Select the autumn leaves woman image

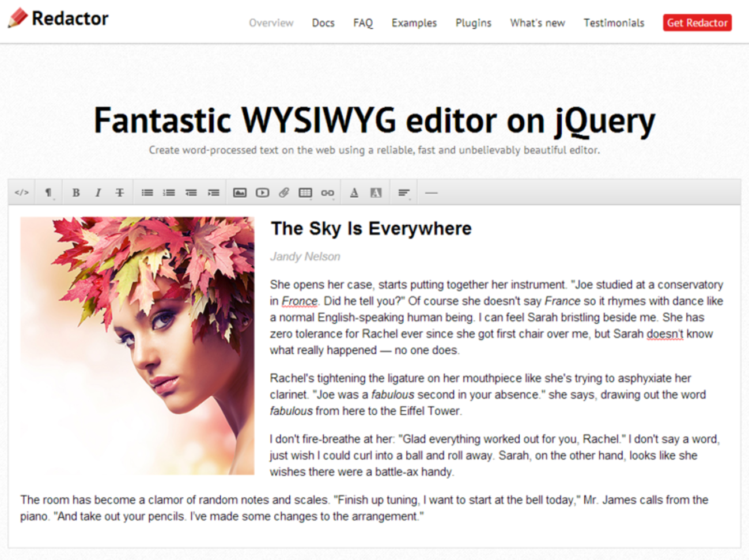[137, 346]
